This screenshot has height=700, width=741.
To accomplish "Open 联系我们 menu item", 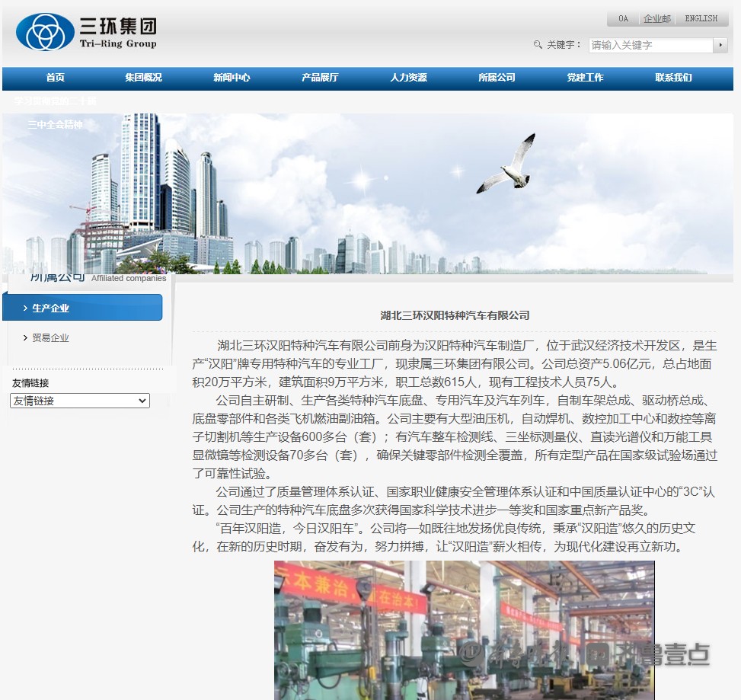I will click(x=673, y=78).
